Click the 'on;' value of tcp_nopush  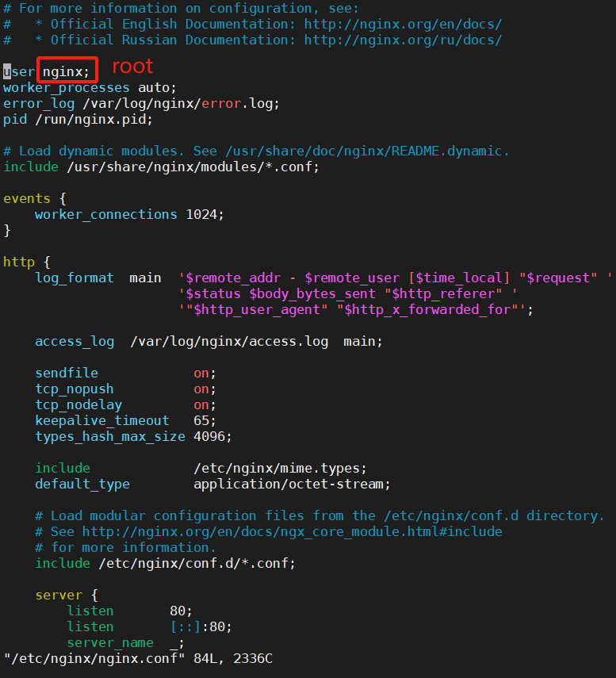(205, 389)
